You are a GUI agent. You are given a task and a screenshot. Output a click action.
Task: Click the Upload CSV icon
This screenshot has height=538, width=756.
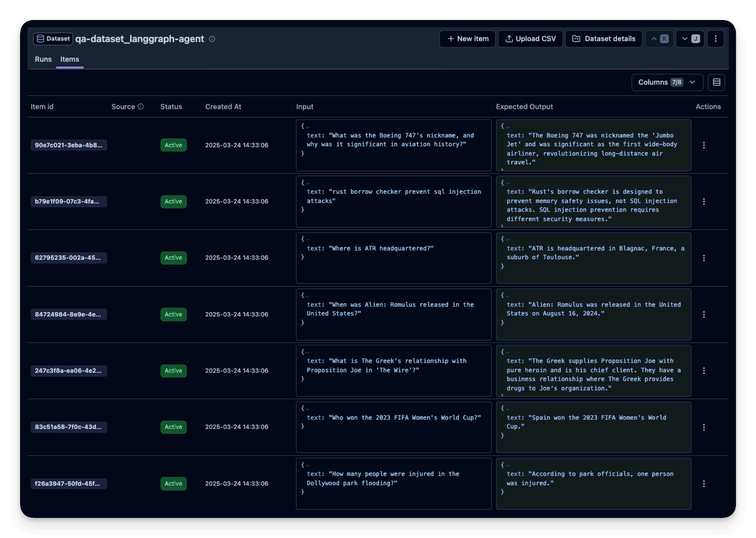509,39
